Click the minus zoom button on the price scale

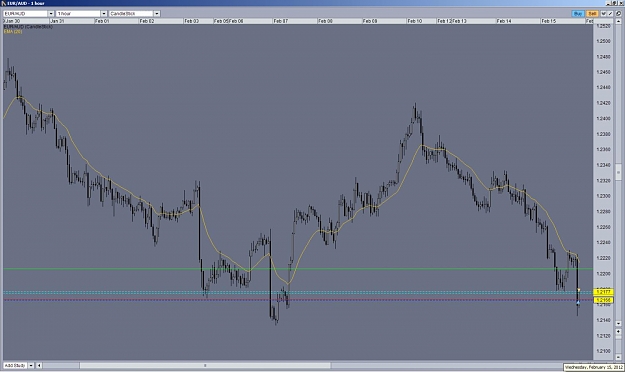618,357
